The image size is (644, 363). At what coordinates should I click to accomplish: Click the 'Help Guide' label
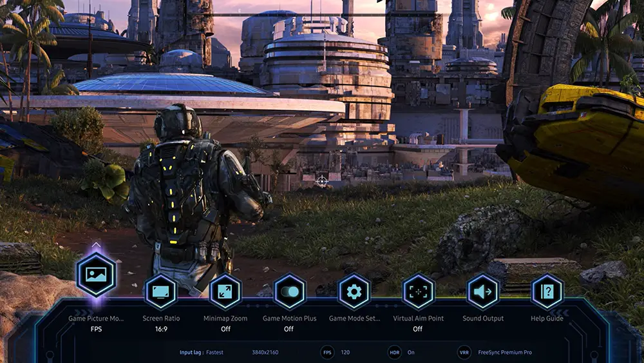tap(547, 319)
